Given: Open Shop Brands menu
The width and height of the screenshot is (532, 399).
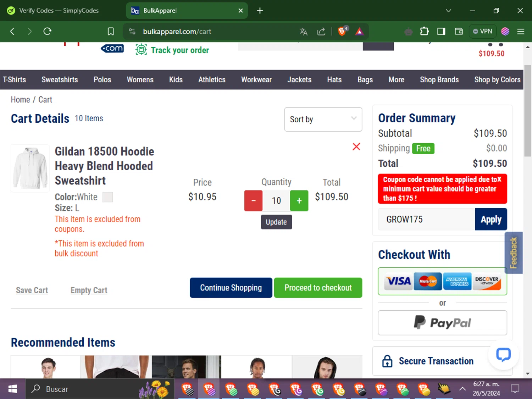Looking at the screenshot, I should point(439,79).
